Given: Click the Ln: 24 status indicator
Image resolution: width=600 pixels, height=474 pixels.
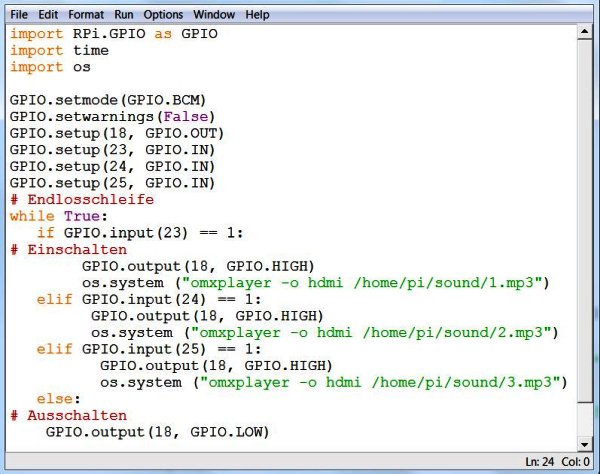Looking at the screenshot, I should click(x=542, y=462).
